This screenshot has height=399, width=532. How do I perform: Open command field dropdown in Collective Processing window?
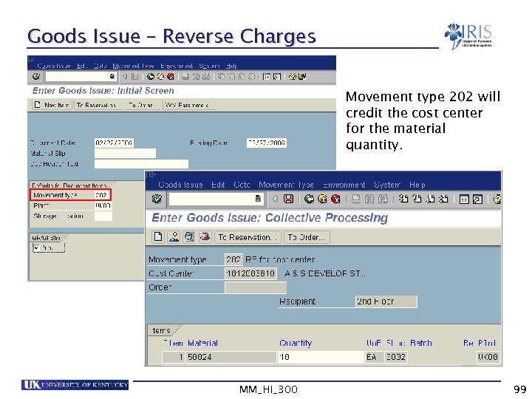[x=258, y=199]
